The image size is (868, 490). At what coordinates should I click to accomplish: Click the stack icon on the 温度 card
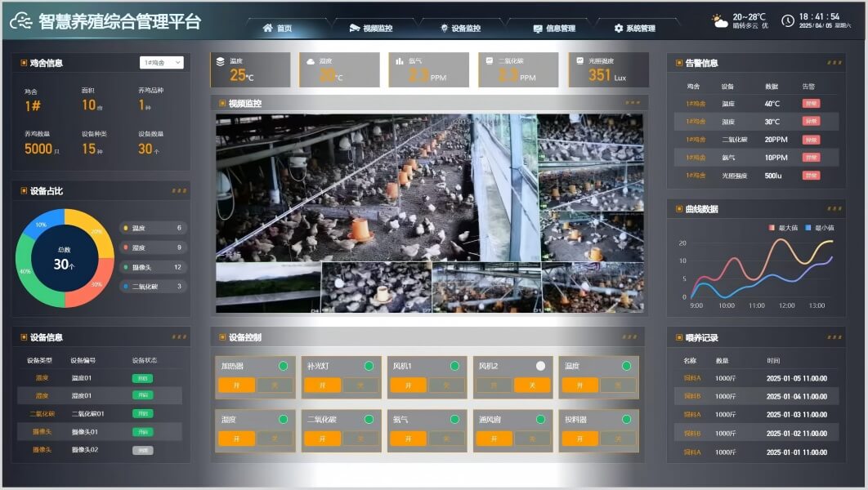click(x=219, y=61)
